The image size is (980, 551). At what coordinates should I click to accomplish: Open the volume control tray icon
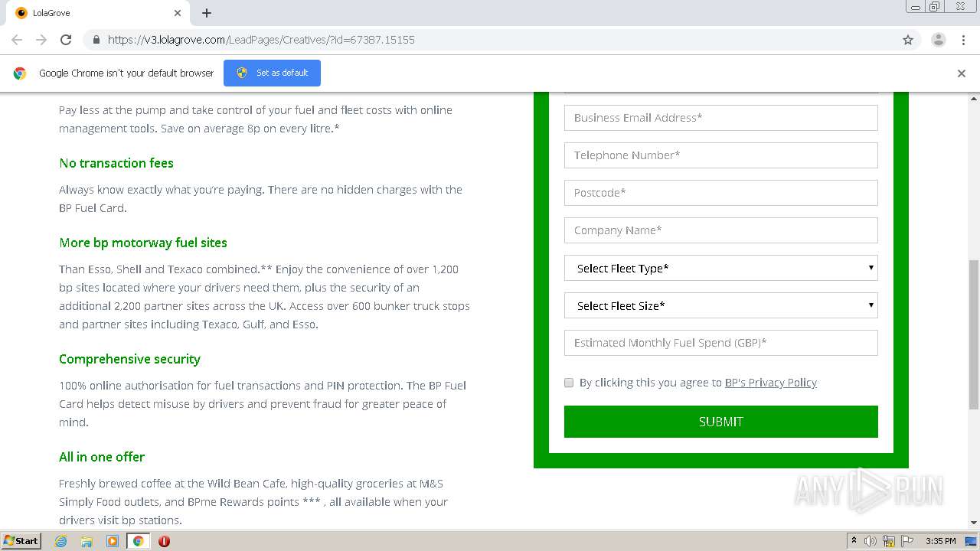click(x=871, y=541)
